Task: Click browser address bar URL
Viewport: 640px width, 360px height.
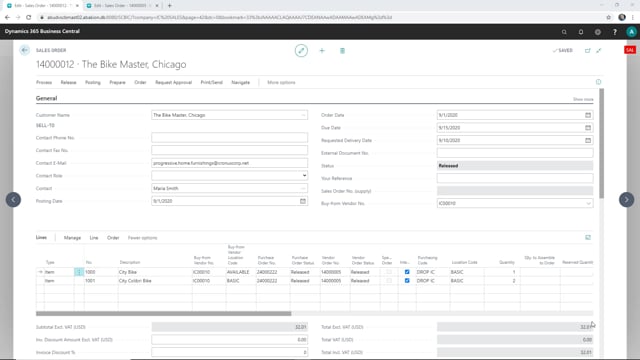Action: point(220,17)
